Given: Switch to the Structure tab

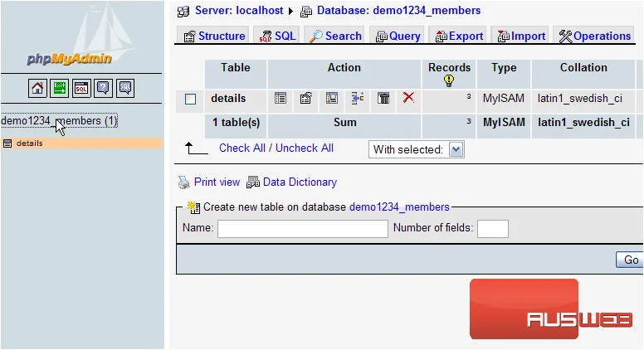Looking at the screenshot, I should pyautogui.click(x=214, y=36).
